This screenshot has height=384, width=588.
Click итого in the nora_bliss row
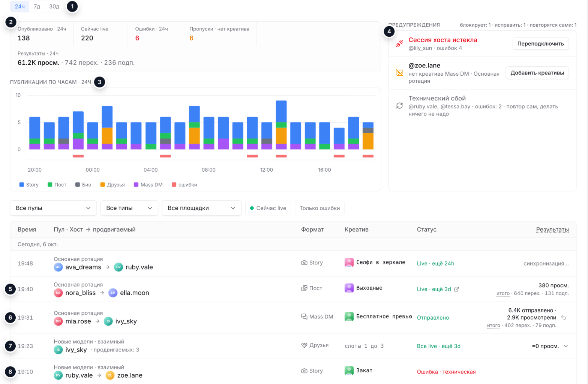(x=503, y=293)
